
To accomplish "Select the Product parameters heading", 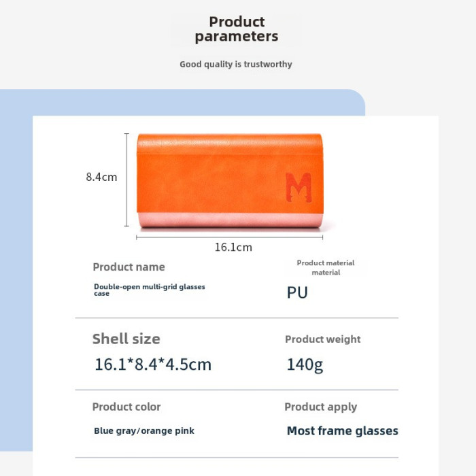I will [237, 29].
